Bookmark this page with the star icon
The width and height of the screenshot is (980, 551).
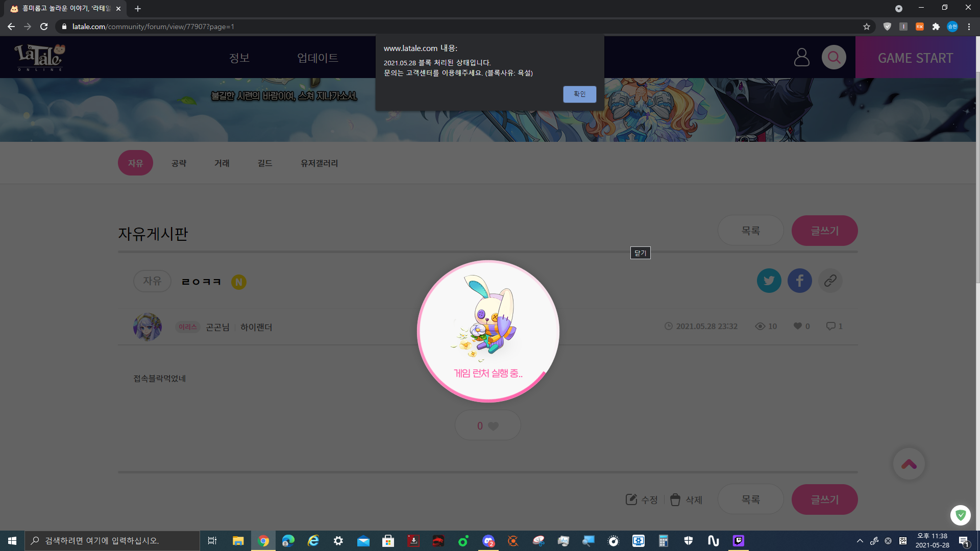tap(866, 27)
